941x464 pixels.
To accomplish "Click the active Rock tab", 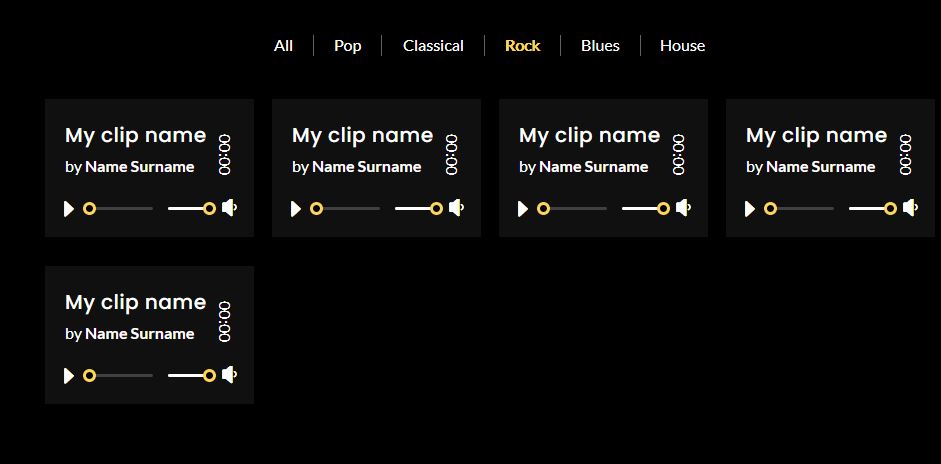I will click(x=523, y=46).
